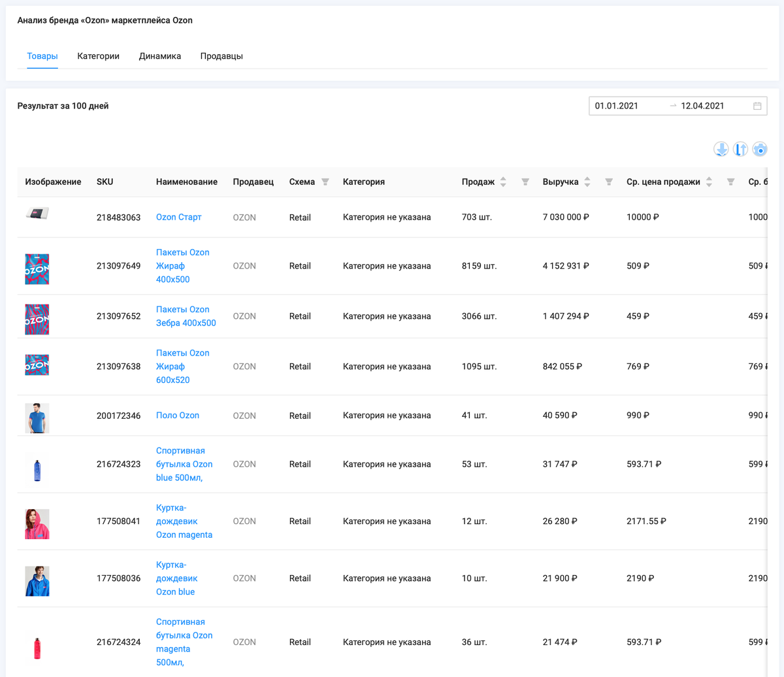Click the sales count 8159 шт.
Screen dimensions: 784x677
pyautogui.click(x=479, y=266)
